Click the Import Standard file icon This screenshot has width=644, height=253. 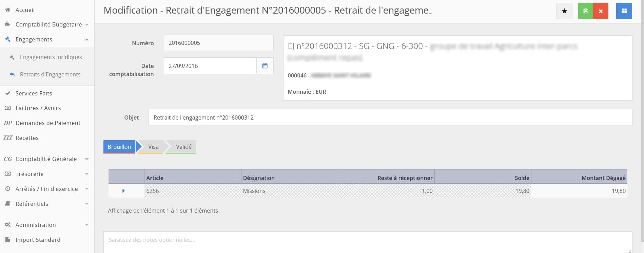(8, 240)
